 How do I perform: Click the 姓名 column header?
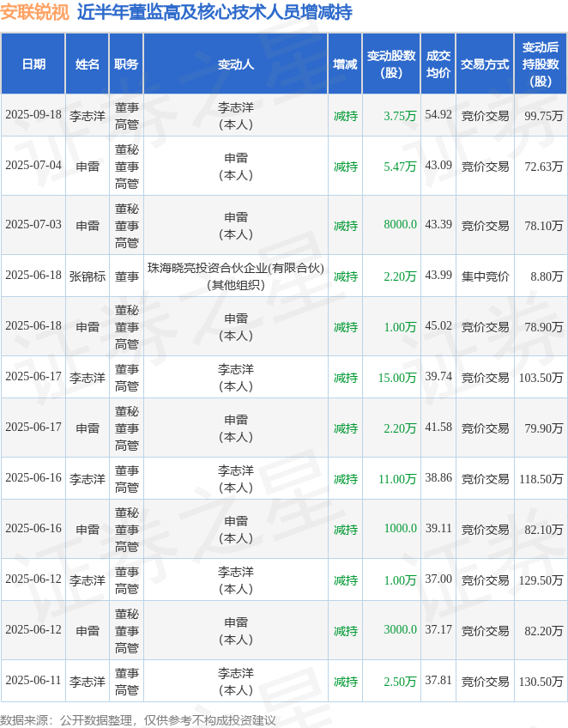[88, 64]
